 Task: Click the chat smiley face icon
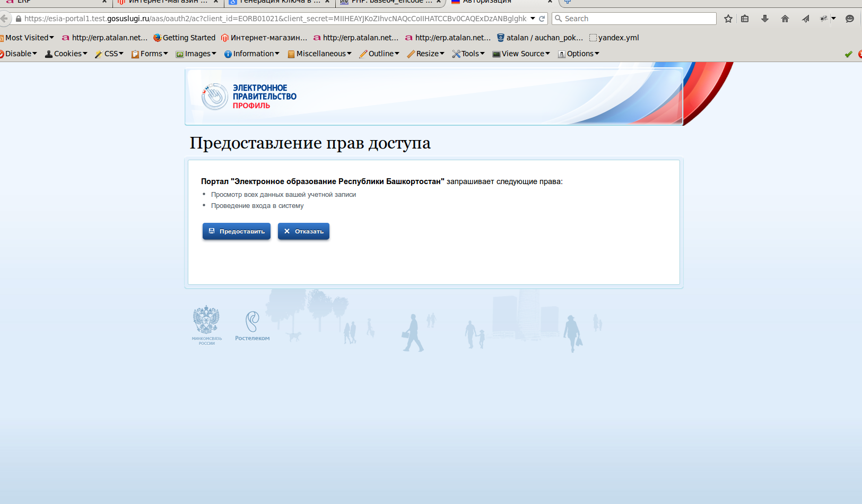coord(850,19)
